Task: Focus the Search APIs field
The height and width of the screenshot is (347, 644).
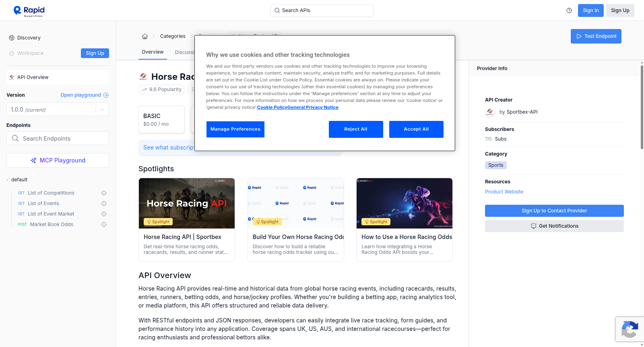Action: [x=322, y=10]
